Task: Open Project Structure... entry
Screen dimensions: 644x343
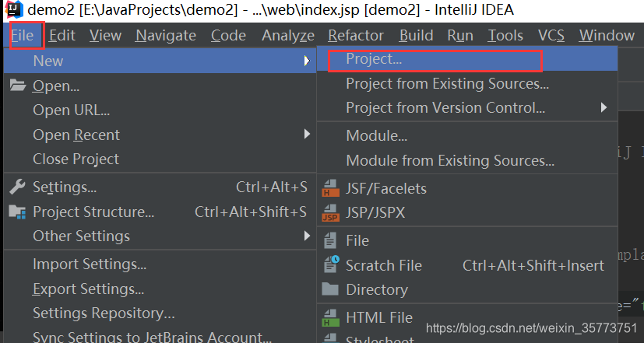Action: (x=160, y=212)
